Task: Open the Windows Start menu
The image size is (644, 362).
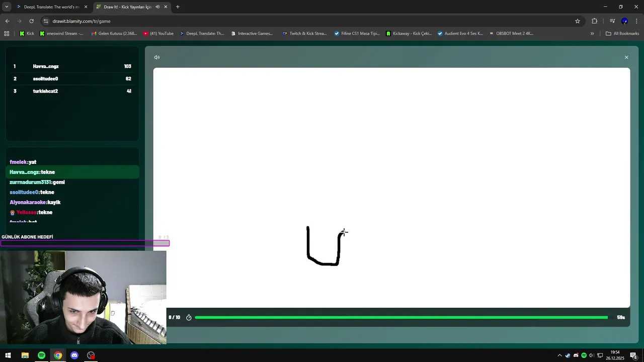Action: [x=8, y=355]
